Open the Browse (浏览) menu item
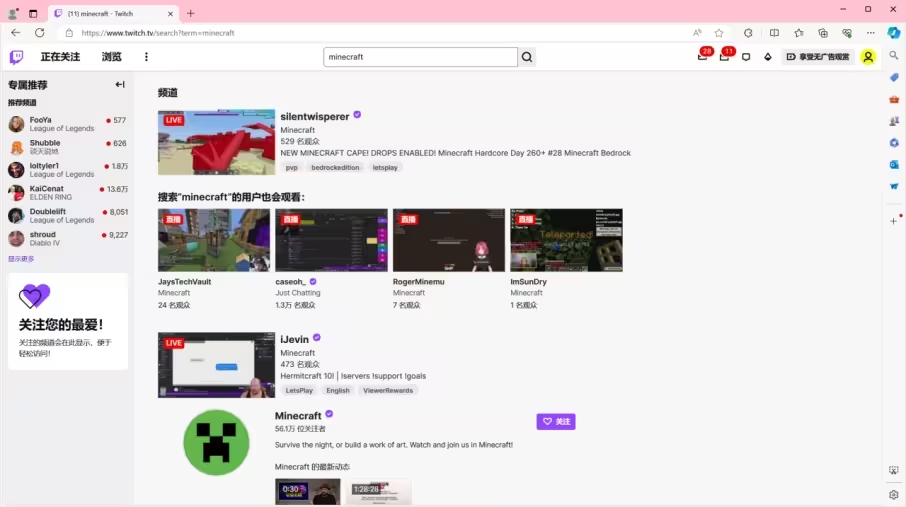The image size is (906, 507). pos(112,57)
